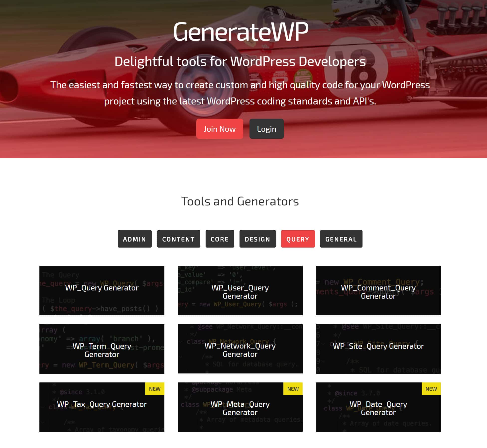Select the WP_Comment_Query Generator
487x448 pixels.
tap(378, 290)
